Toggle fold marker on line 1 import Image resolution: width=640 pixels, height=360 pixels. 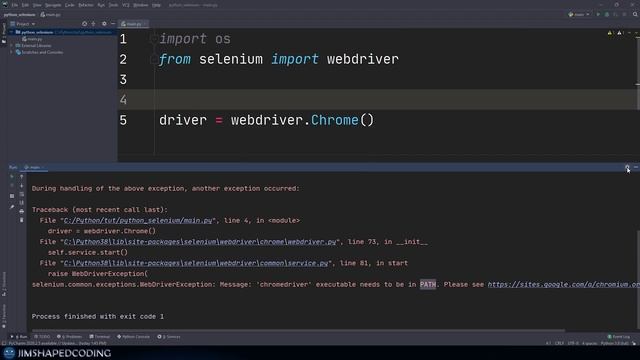[x=153, y=39]
